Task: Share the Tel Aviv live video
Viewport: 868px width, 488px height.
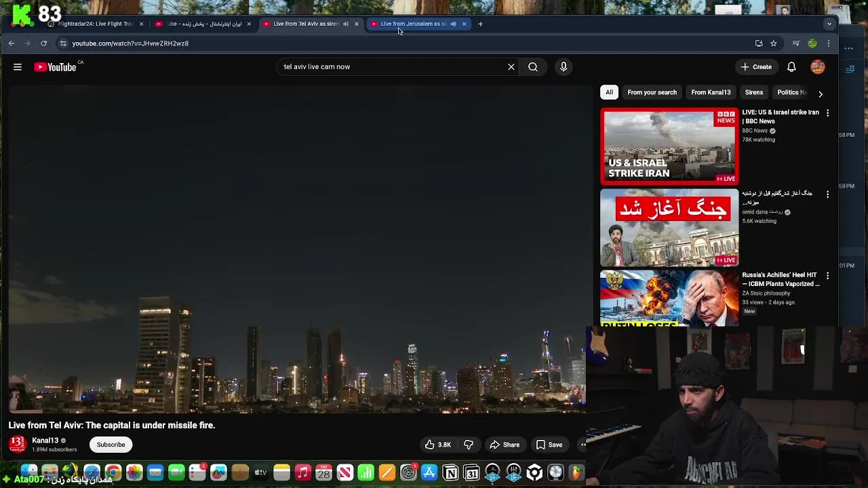Action: click(x=505, y=445)
